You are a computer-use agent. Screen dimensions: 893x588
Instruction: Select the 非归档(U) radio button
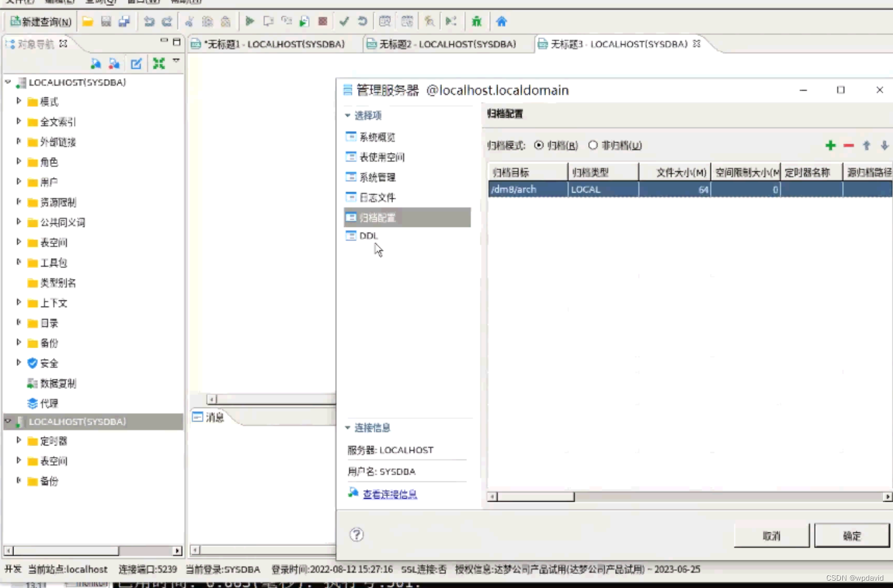(x=593, y=146)
